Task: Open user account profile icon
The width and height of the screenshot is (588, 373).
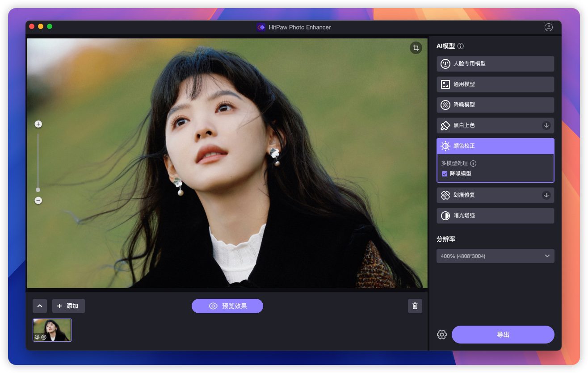Action: click(549, 27)
